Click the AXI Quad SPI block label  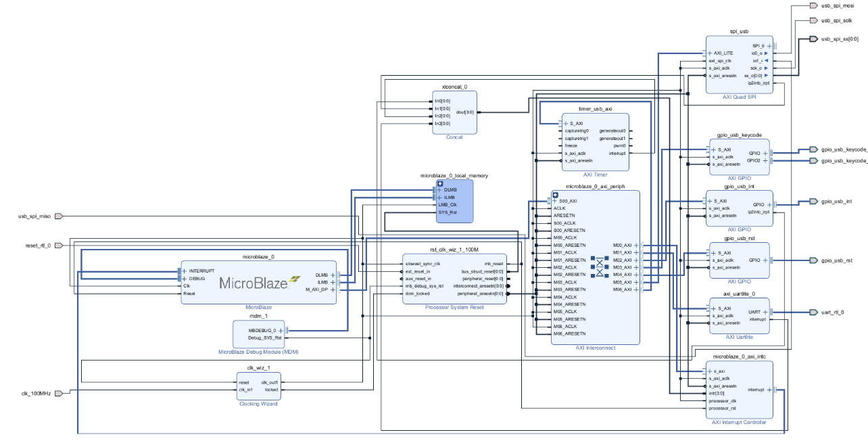pyautogui.click(x=739, y=97)
